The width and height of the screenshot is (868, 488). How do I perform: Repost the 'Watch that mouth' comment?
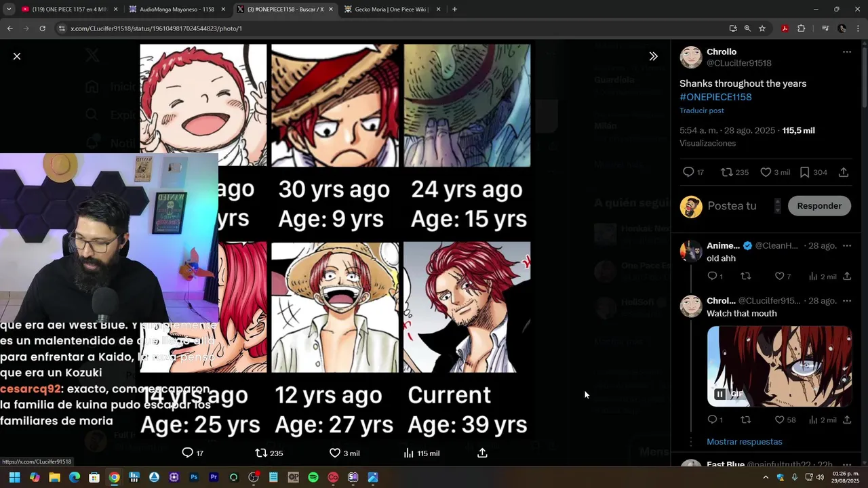click(x=746, y=420)
